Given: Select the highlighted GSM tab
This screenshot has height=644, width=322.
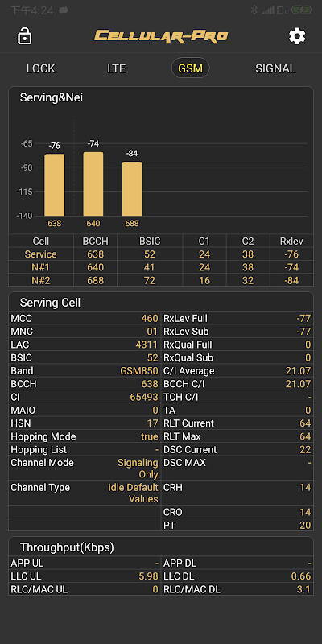Looking at the screenshot, I should [x=190, y=68].
